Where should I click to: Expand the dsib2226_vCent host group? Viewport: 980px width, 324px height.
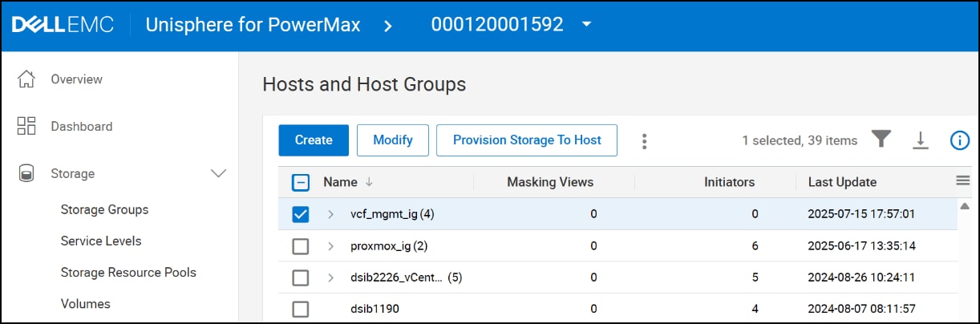click(x=330, y=278)
